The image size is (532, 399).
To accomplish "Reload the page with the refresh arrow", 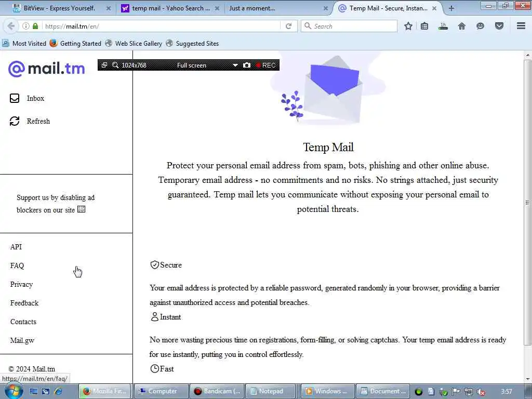I will click(x=289, y=26).
